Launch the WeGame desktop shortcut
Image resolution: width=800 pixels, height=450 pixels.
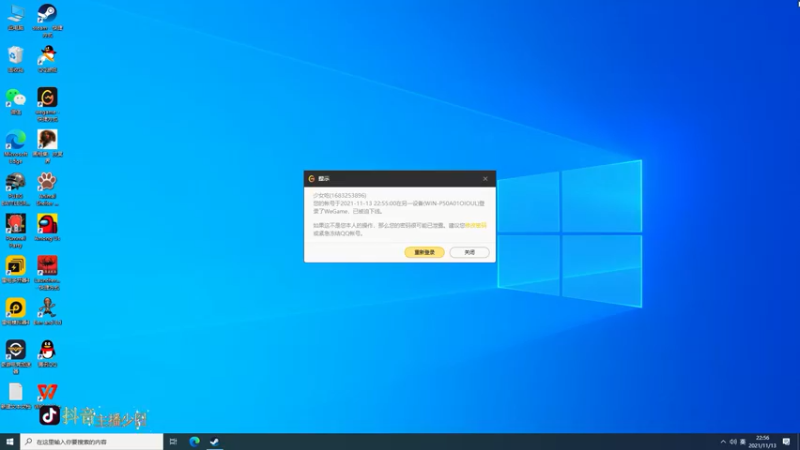[47, 104]
